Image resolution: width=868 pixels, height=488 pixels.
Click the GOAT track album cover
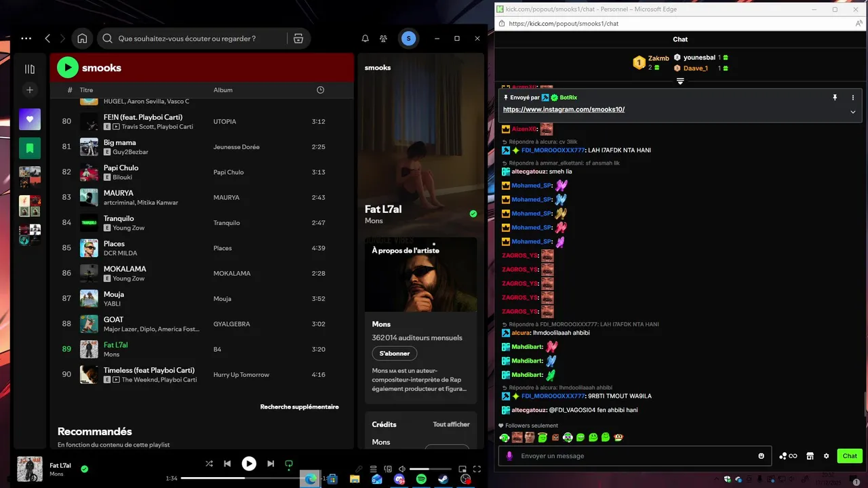coord(89,324)
